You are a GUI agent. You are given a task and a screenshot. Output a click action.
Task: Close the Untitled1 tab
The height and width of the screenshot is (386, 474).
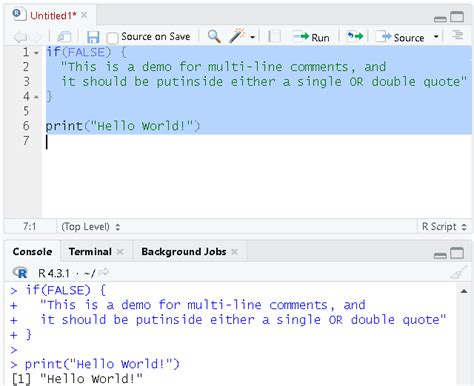pos(84,15)
